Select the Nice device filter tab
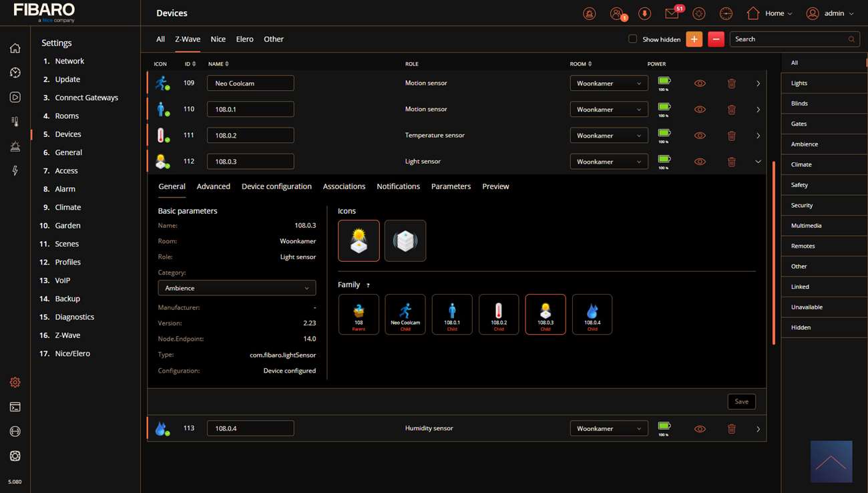868x493 pixels. 218,39
